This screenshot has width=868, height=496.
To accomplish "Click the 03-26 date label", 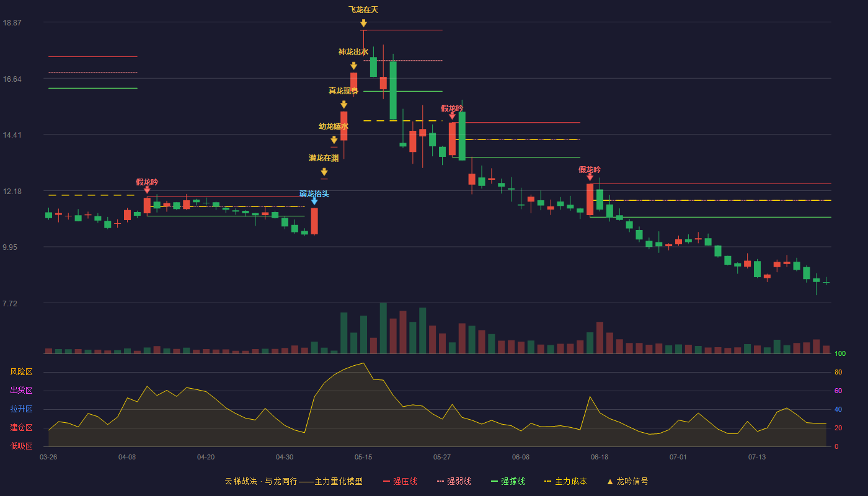I will pyautogui.click(x=48, y=457).
